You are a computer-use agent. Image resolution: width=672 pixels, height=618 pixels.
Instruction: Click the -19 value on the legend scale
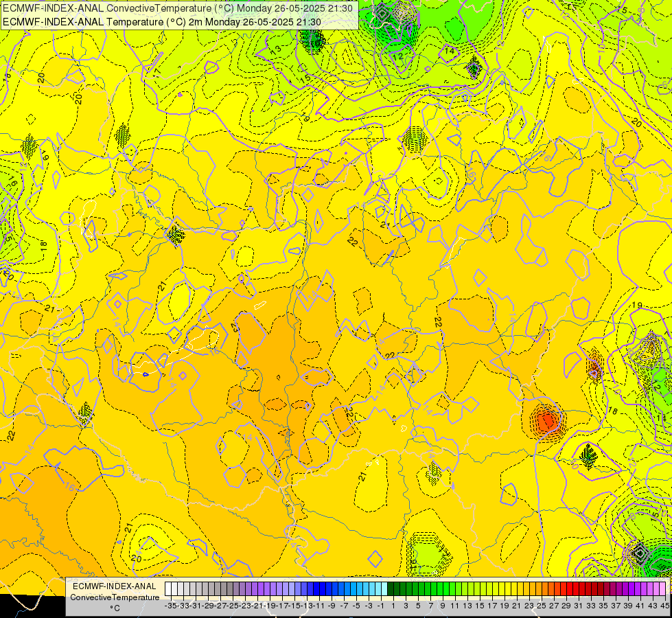coord(270,606)
